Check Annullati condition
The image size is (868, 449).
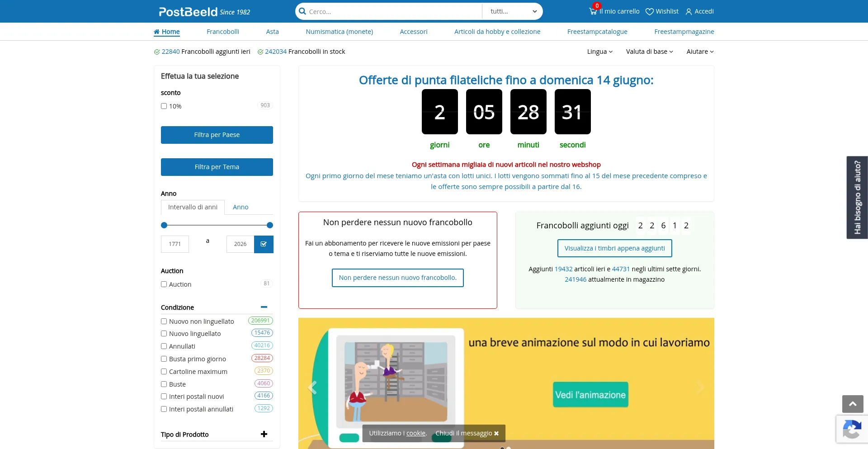point(164,346)
